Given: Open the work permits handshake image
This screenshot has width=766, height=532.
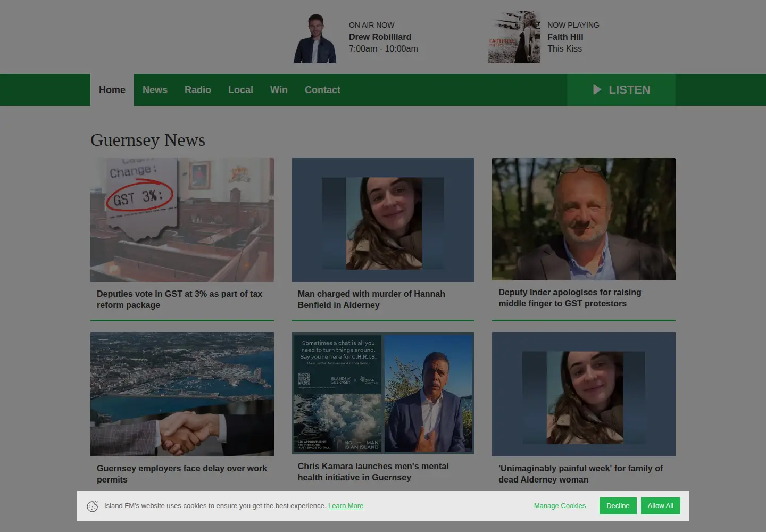Looking at the screenshot, I should click(x=182, y=394).
